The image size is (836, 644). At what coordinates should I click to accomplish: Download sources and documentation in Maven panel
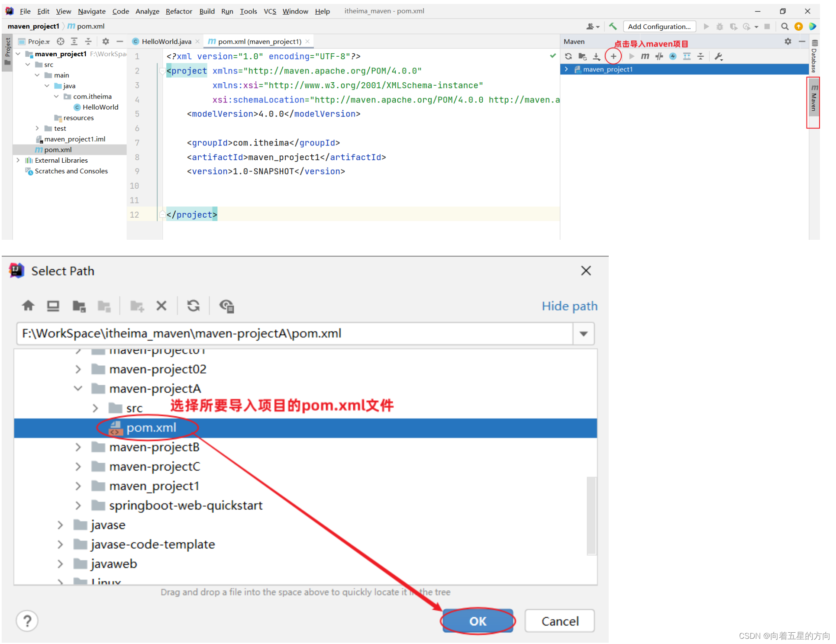point(596,56)
